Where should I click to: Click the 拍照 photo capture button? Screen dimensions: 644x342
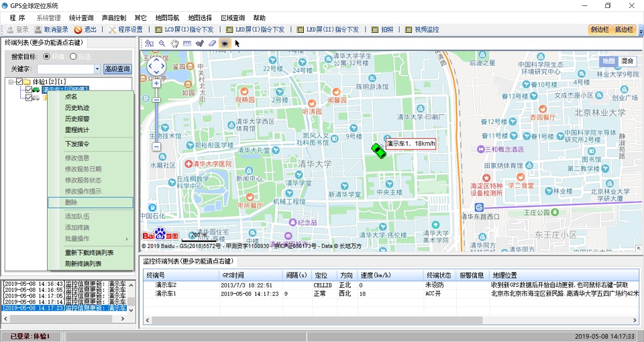point(382,30)
